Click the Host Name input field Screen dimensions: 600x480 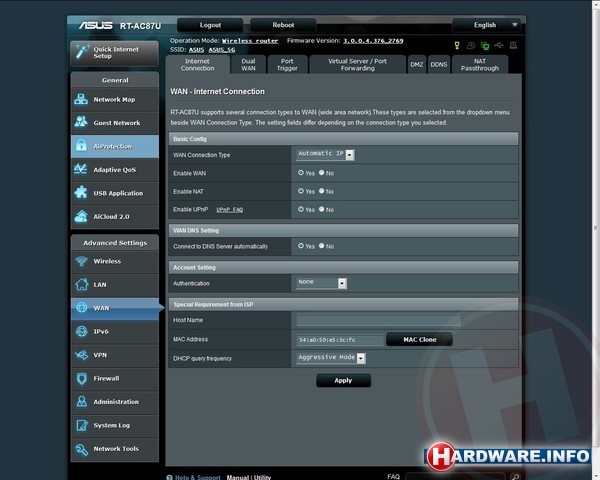(378, 320)
